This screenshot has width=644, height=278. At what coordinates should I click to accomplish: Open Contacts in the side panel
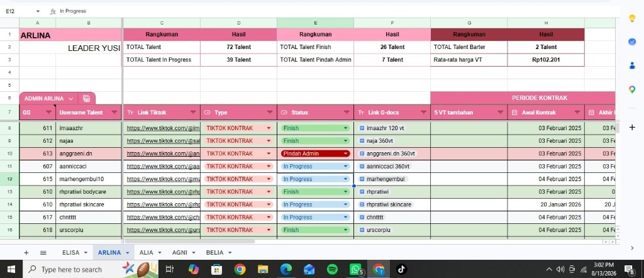[632, 65]
